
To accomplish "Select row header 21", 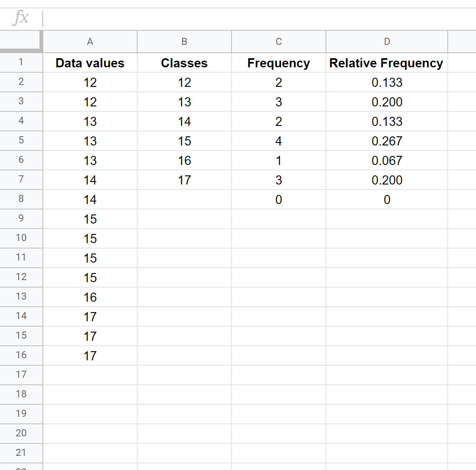I will (x=21, y=453).
